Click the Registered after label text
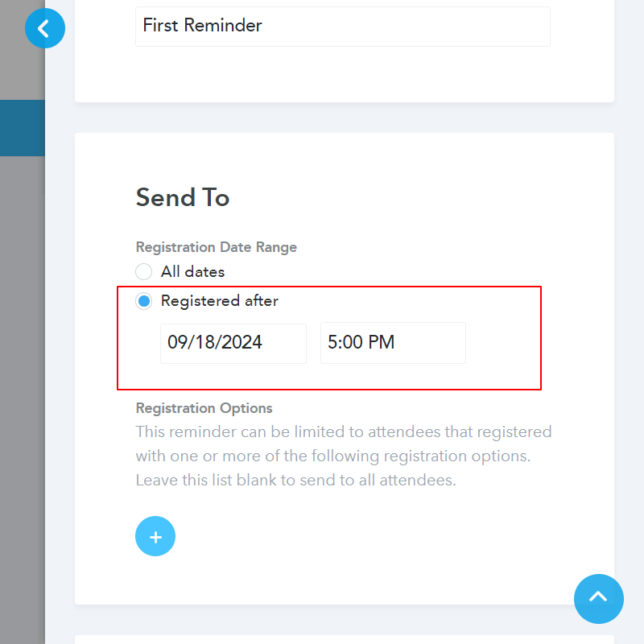This screenshot has height=644, width=644. point(219,301)
